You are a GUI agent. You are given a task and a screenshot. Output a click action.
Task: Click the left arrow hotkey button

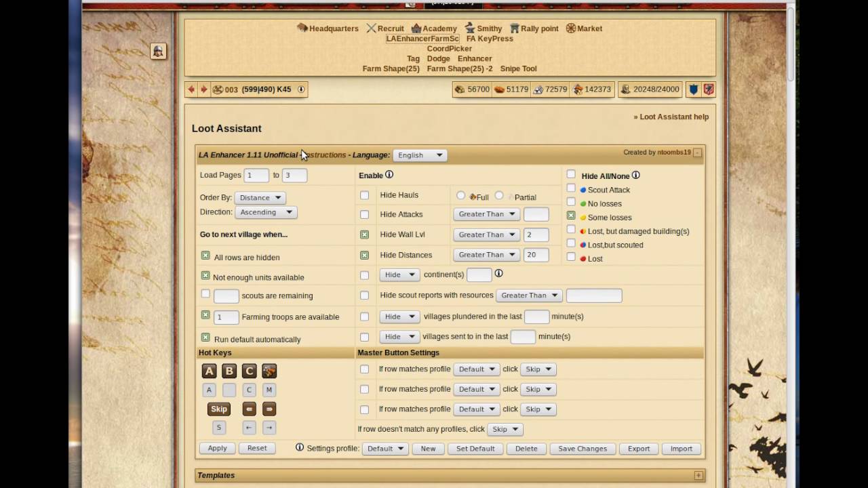249,409
